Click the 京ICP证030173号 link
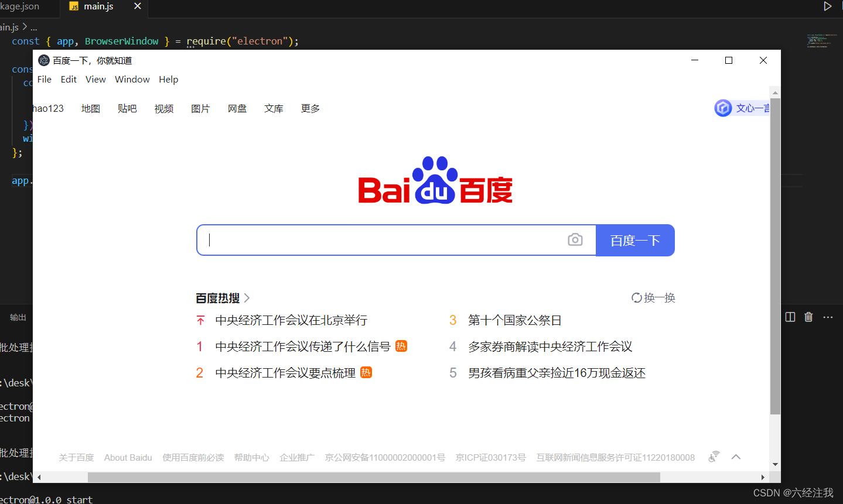The width and height of the screenshot is (843, 504). tap(491, 457)
